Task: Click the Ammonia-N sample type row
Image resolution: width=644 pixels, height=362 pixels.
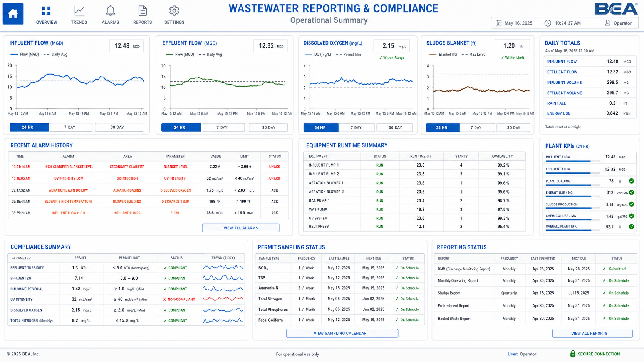Action: pyautogui.click(x=340, y=288)
